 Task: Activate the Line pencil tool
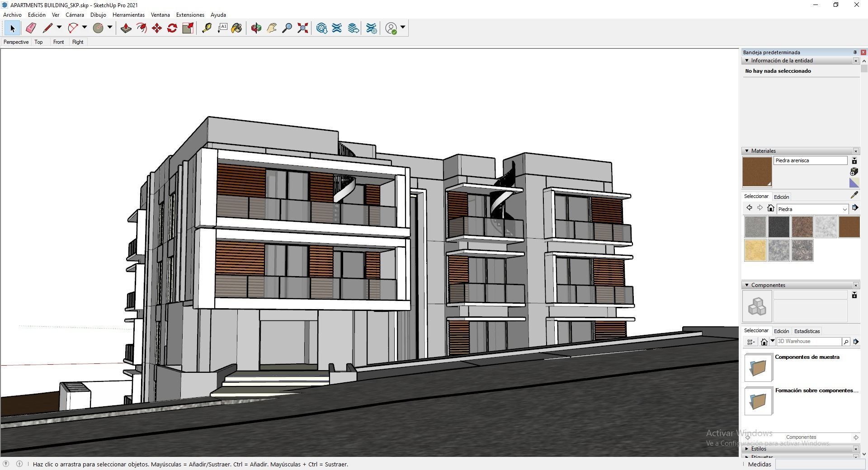tap(47, 28)
